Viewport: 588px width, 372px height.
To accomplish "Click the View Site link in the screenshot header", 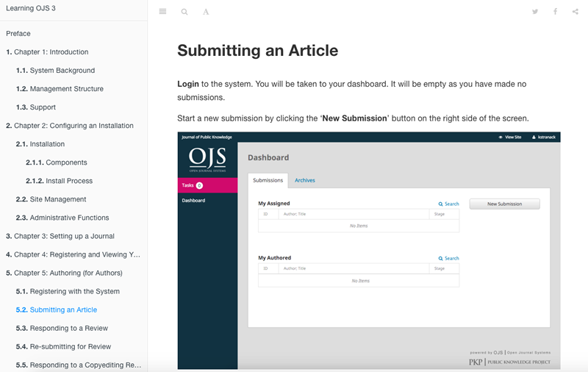I will (x=510, y=137).
